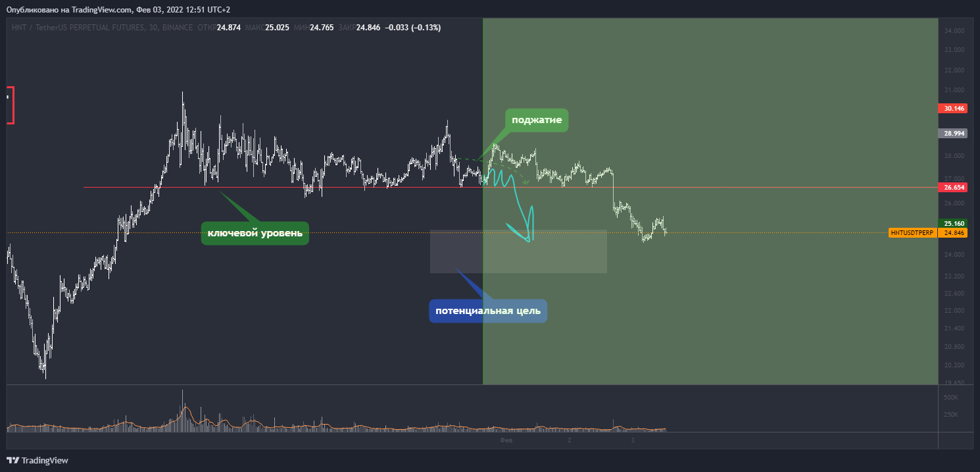Screen dimensions: 980x472
Task: Click the red bracket marker at left edge
Action: [10, 105]
